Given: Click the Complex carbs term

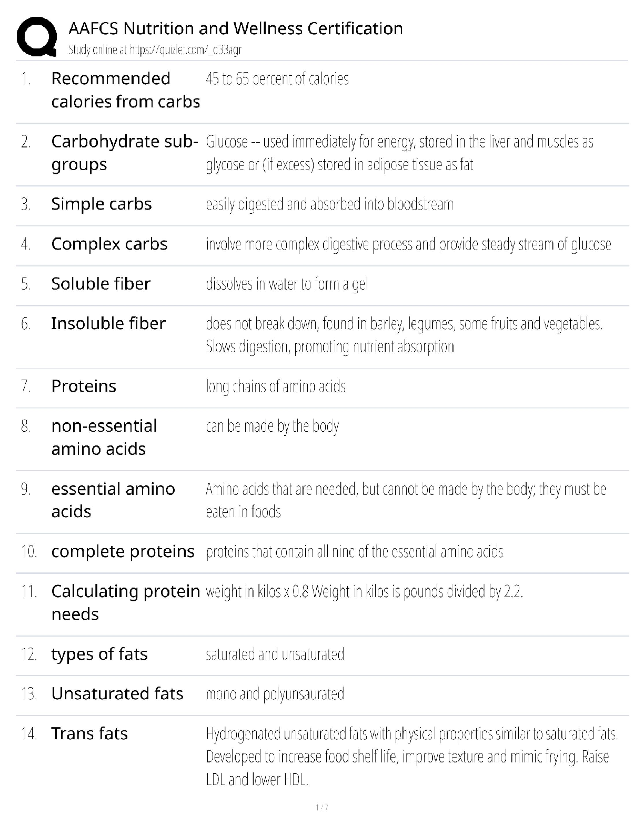Looking at the screenshot, I should point(109,244).
